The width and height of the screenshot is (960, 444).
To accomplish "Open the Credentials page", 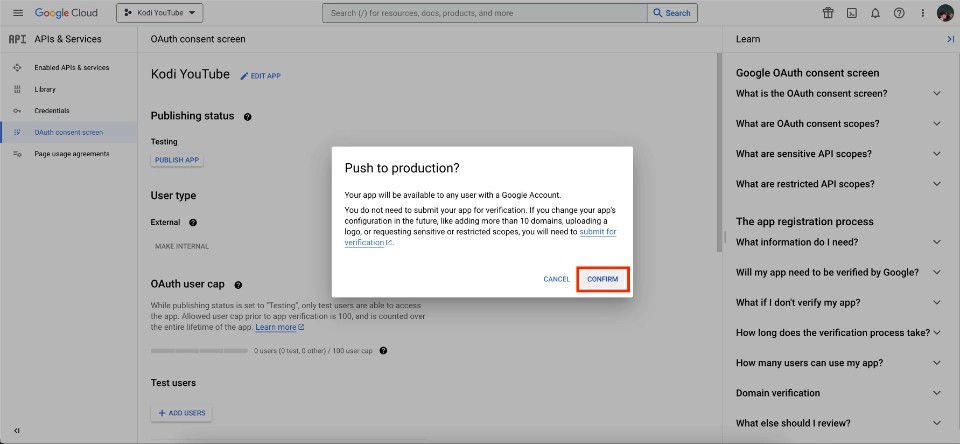I will pyautogui.click(x=69, y=110).
